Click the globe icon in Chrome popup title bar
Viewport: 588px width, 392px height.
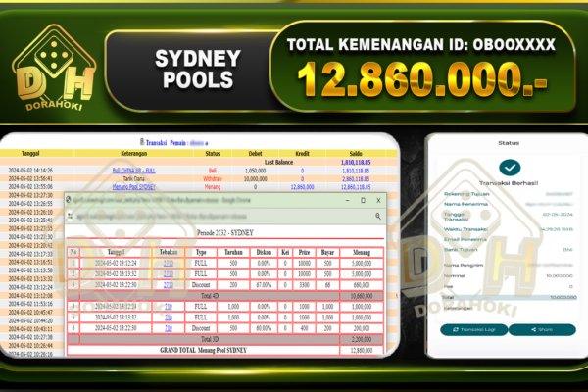coord(69,200)
